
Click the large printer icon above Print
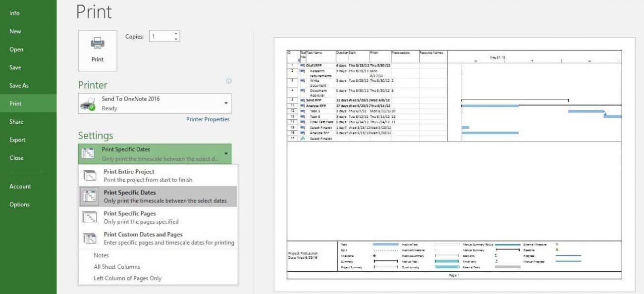[x=97, y=44]
